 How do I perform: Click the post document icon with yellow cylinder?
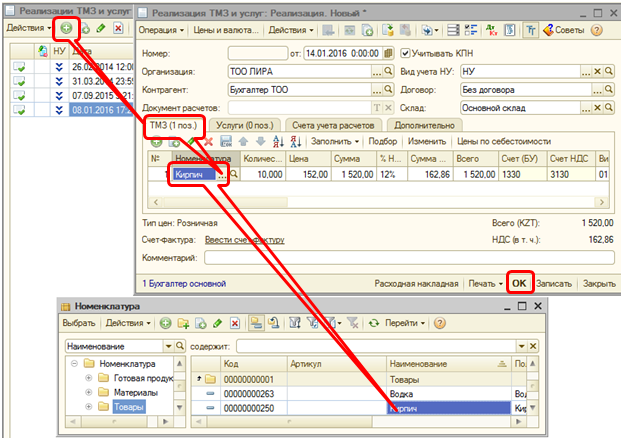click(387, 30)
